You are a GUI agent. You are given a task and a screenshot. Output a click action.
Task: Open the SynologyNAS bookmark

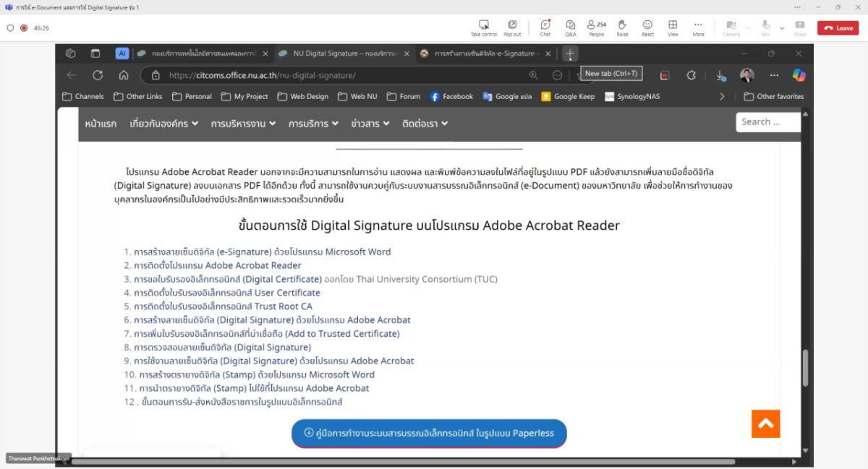click(x=632, y=96)
